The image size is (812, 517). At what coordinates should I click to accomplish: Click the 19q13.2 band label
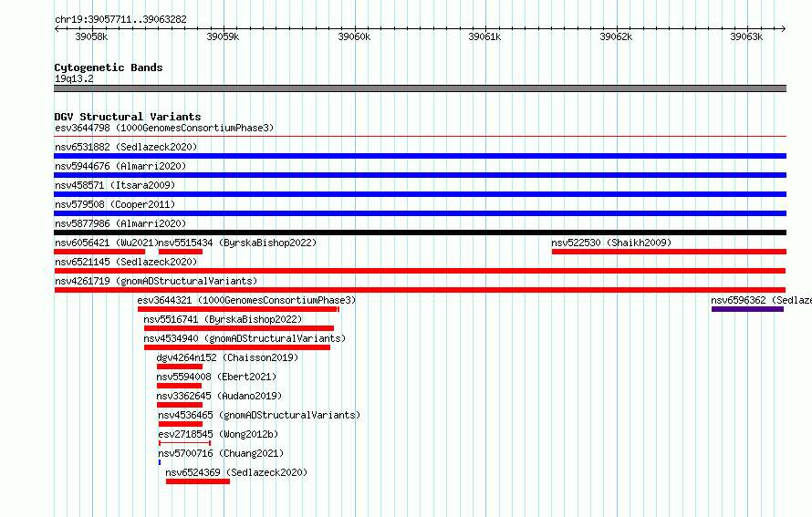click(74, 78)
